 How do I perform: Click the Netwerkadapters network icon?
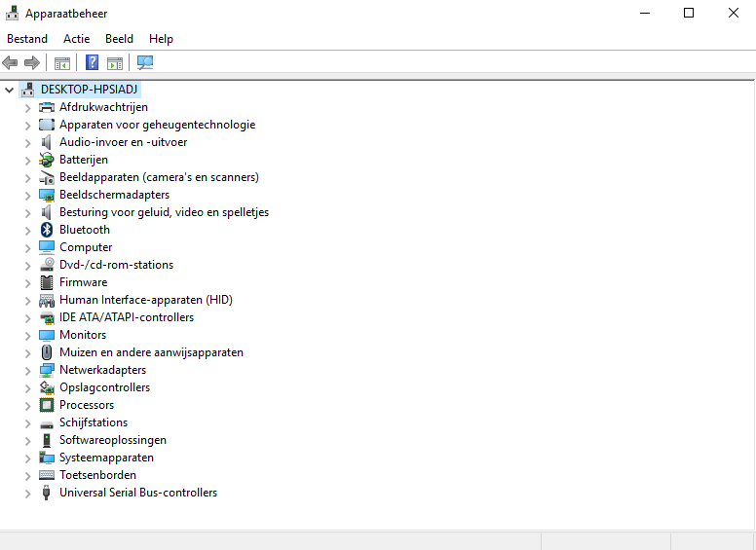(47, 370)
